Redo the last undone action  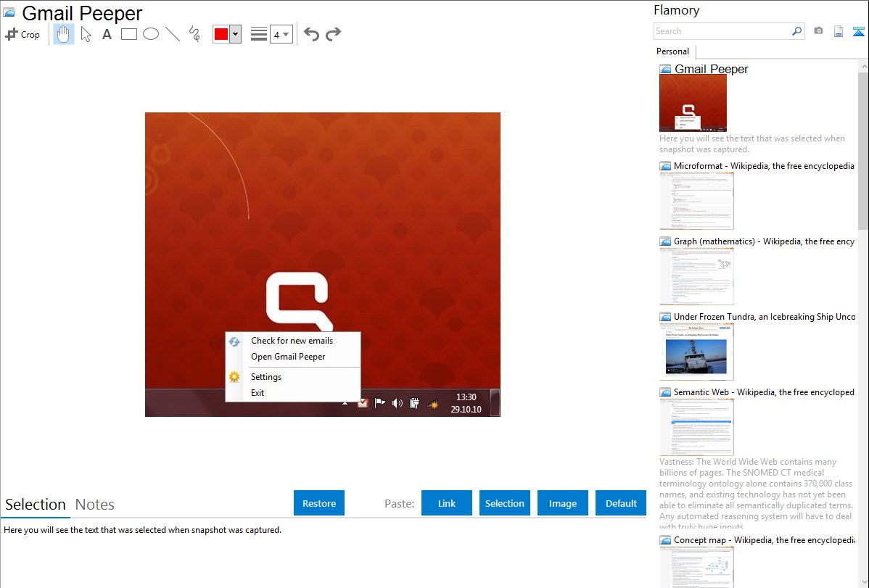point(333,34)
